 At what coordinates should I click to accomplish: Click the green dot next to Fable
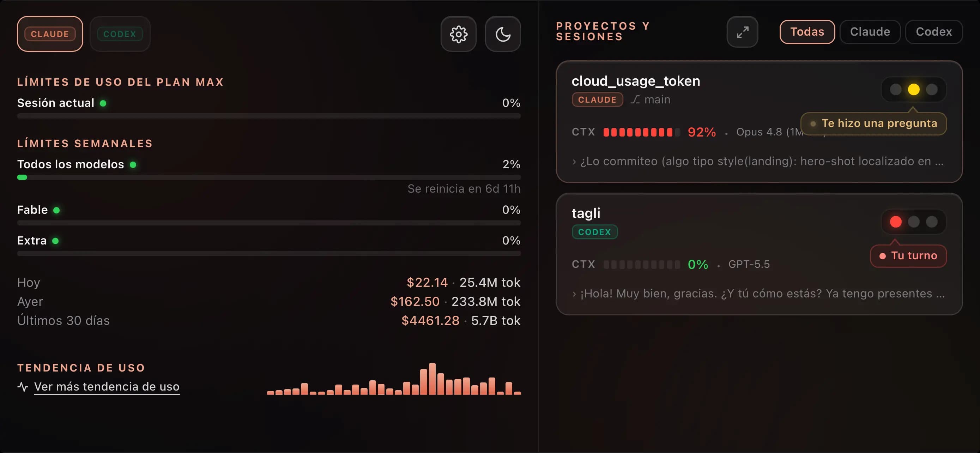click(x=56, y=210)
